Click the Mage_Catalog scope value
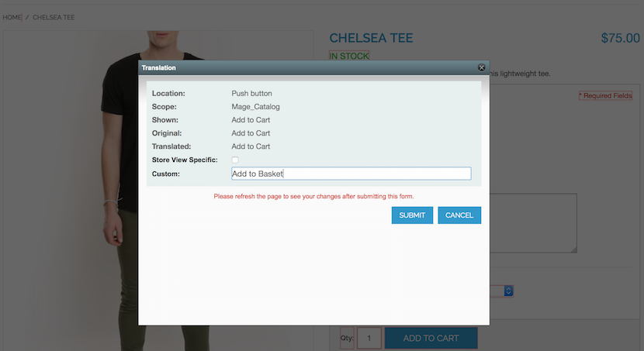644x351 pixels. [x=255, y=107]
